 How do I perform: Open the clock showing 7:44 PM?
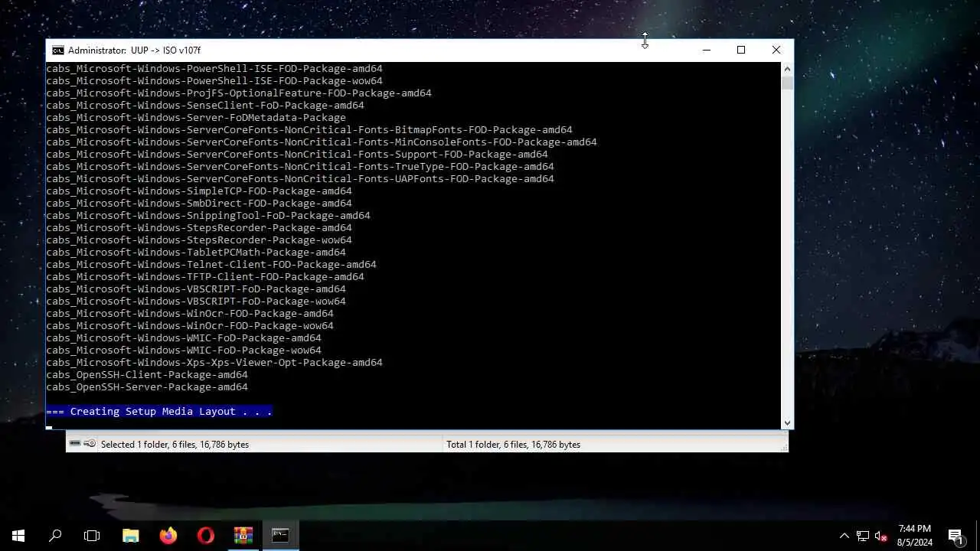coord(915,536)
